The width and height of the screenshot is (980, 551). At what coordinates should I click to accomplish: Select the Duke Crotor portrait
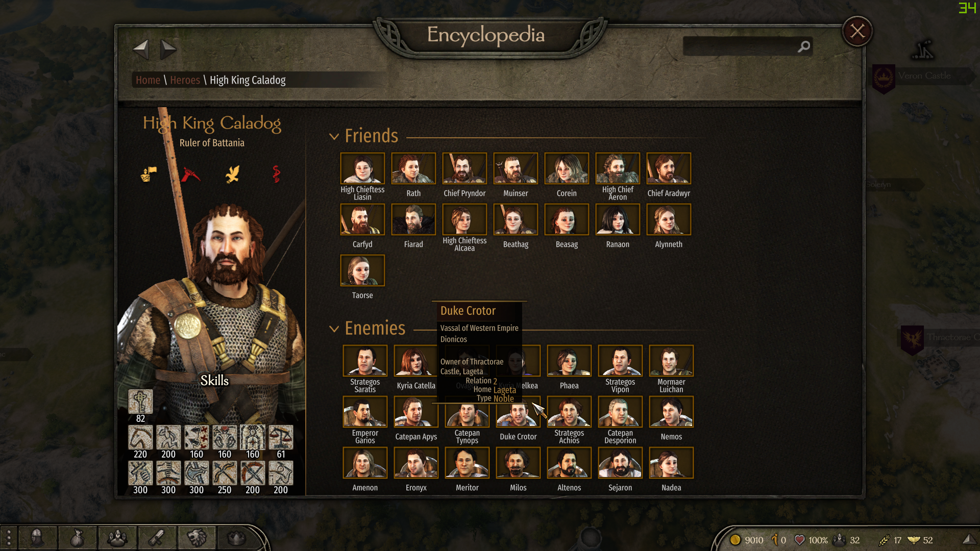click(x=518, y=415)
